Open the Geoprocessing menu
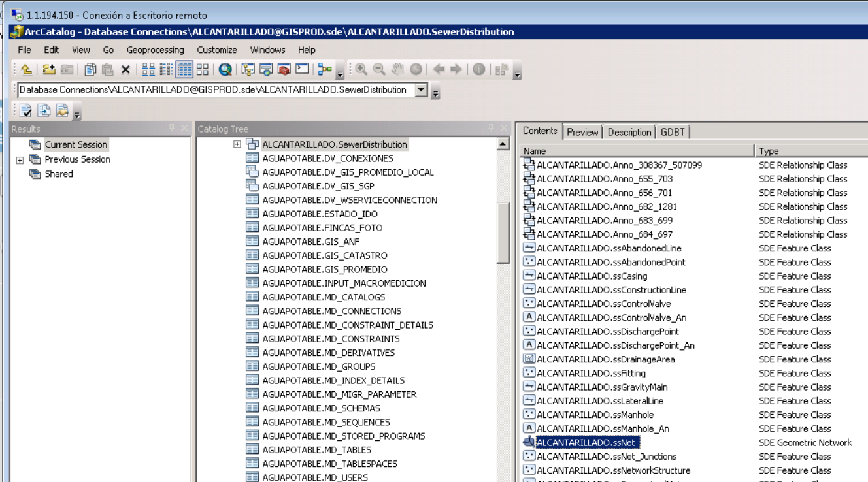This screenshot has height=482, width=868. pos(156,50)
